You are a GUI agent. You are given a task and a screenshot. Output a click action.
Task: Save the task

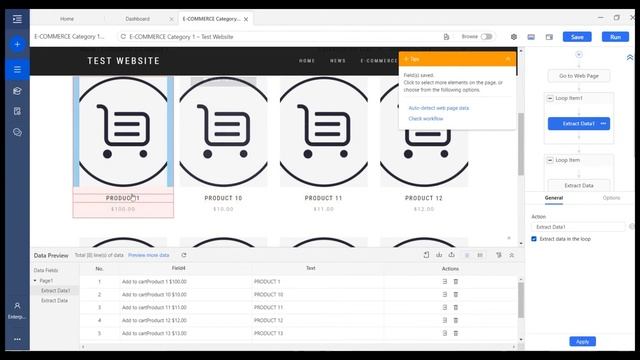click(x=577, y=37)
